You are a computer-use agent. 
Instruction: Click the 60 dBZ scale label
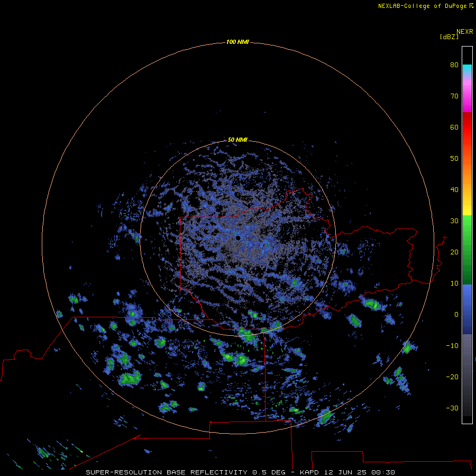(454, 127)
